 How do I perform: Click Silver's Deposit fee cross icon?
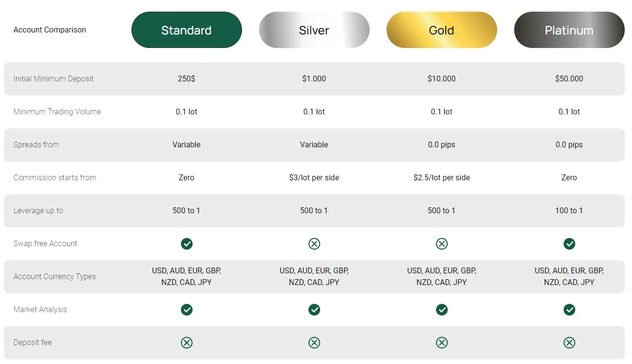[x=314, y=343]
